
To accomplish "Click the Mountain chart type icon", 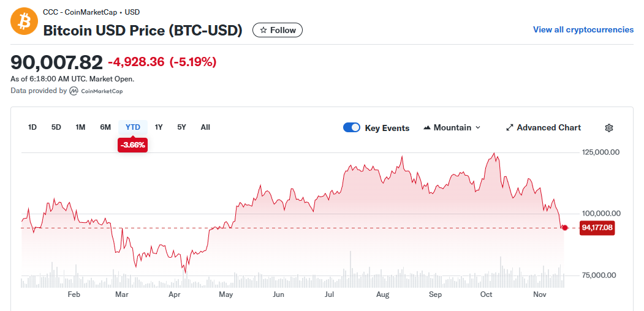I will (x=426, y=128).
